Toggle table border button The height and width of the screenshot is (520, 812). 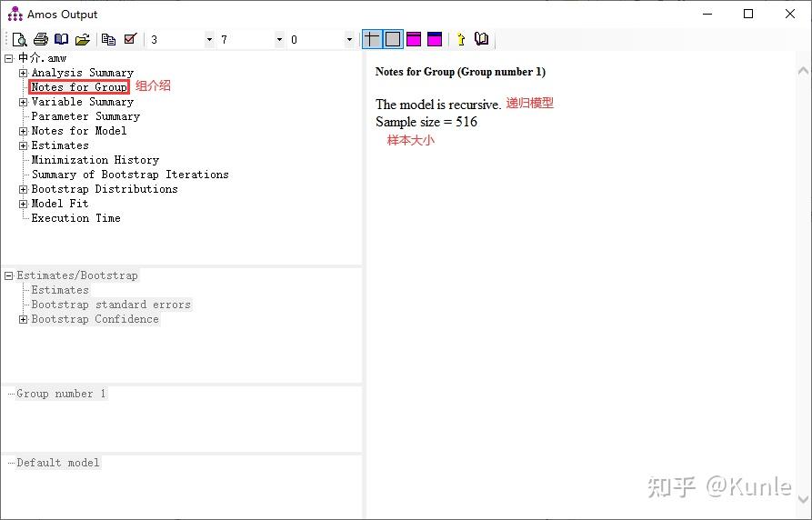tap(393, 39)
